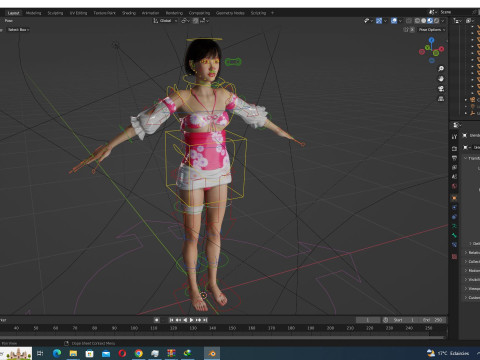
Task: Open the Object properties tab
Action: pos(454,198)
